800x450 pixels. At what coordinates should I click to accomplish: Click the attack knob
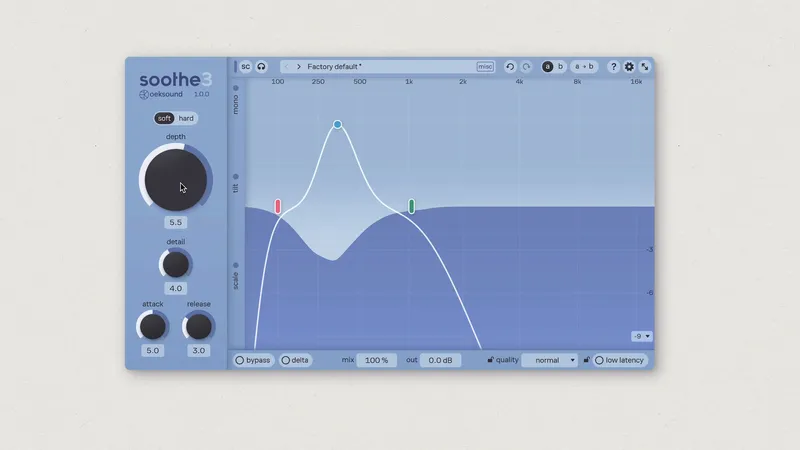[x=153, y=327]
